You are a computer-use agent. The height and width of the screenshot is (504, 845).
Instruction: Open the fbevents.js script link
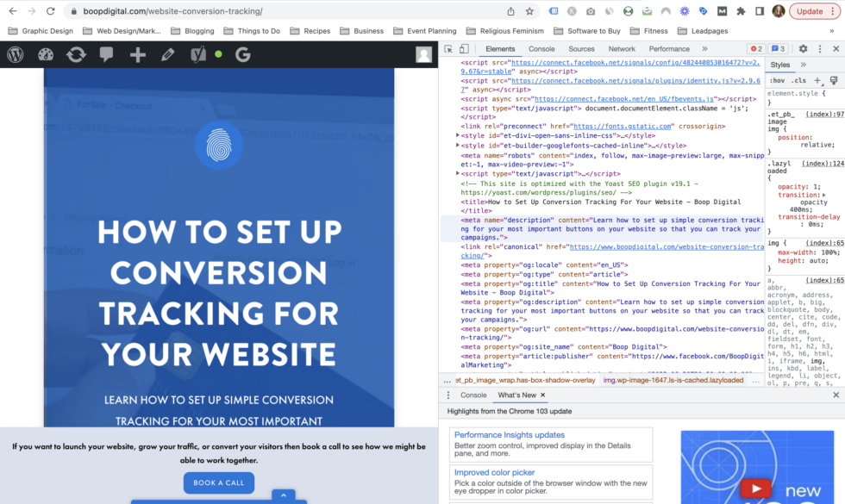click(x=624, y=99)
